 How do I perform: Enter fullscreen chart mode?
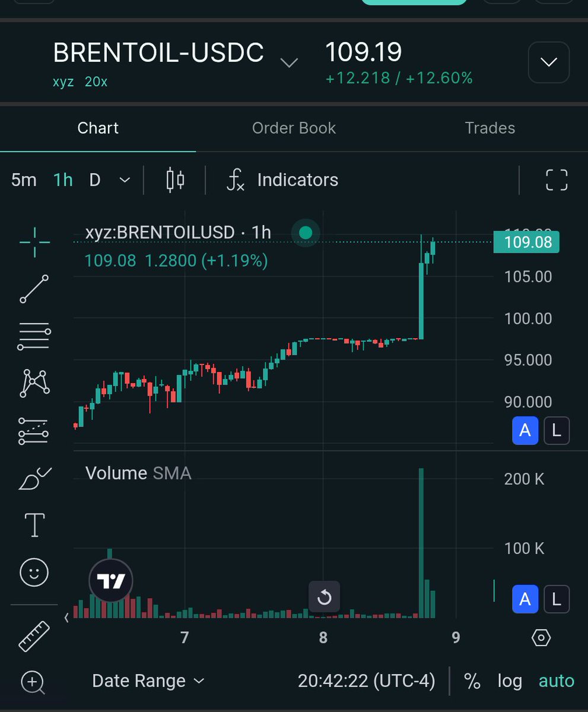click(557, 180)
